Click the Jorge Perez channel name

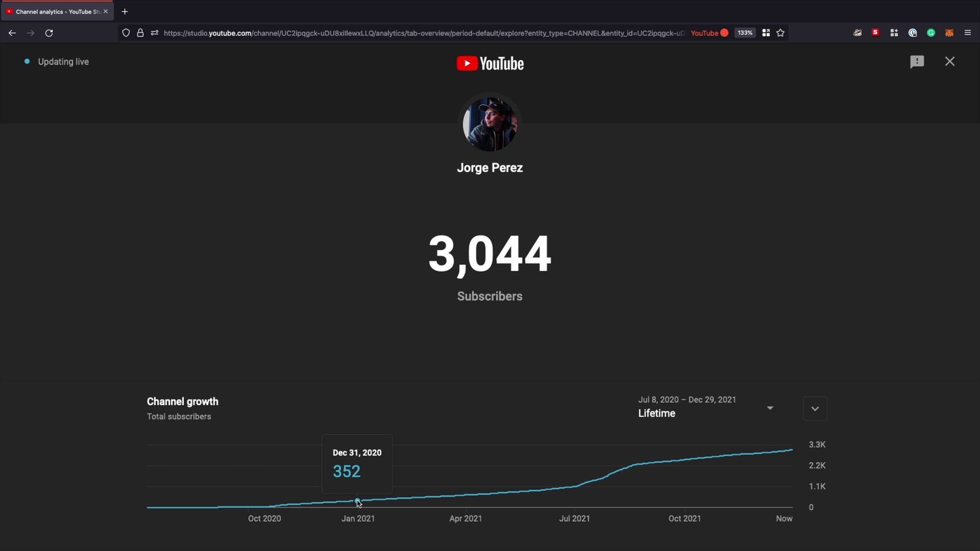[490, 168]
